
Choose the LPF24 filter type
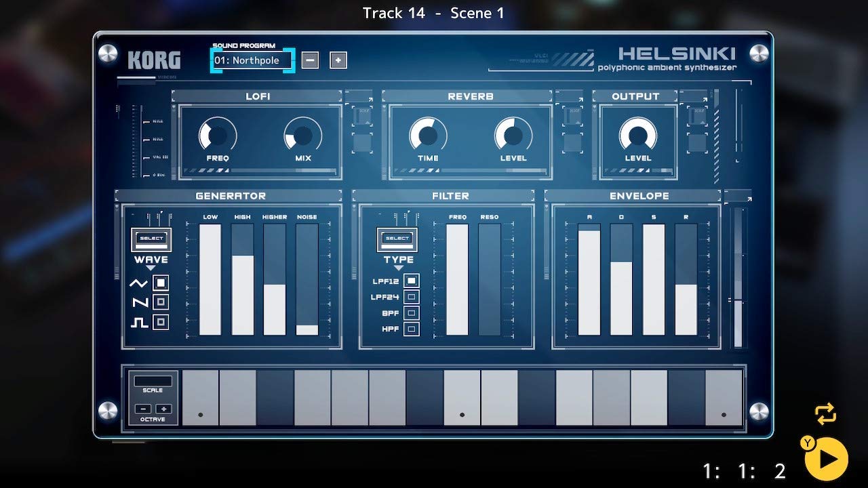click(412, 297)
